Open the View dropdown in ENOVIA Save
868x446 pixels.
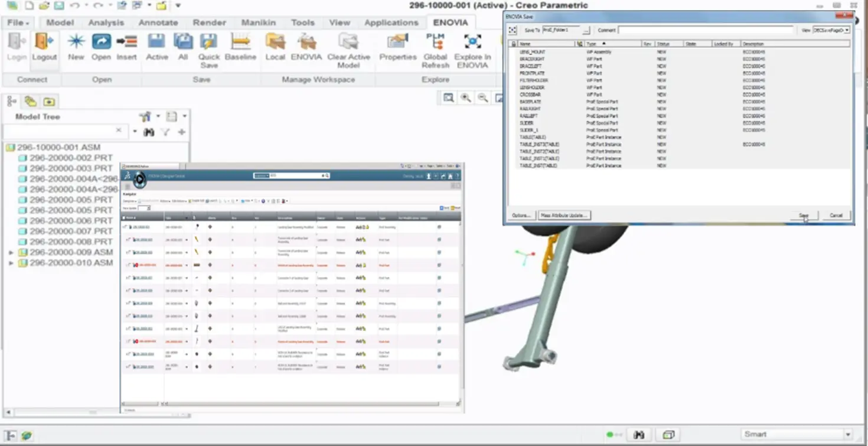pos(831,30)
